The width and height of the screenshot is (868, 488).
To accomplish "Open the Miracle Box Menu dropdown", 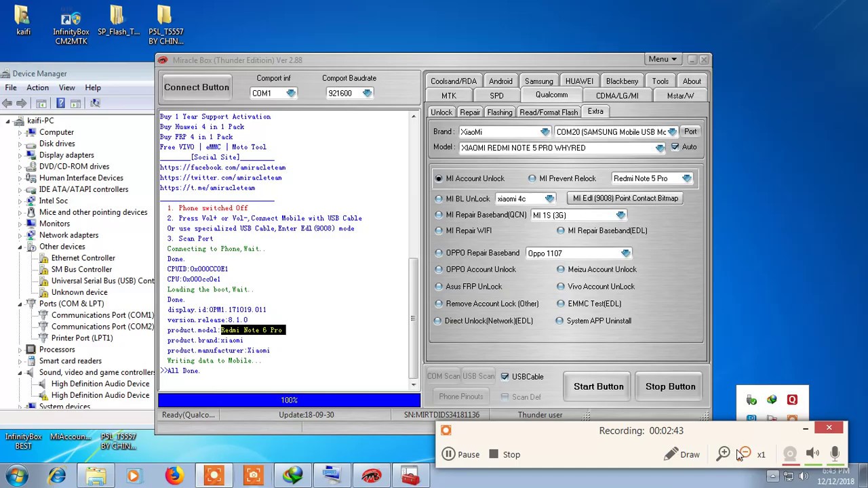I will click(x=662, y=60).
